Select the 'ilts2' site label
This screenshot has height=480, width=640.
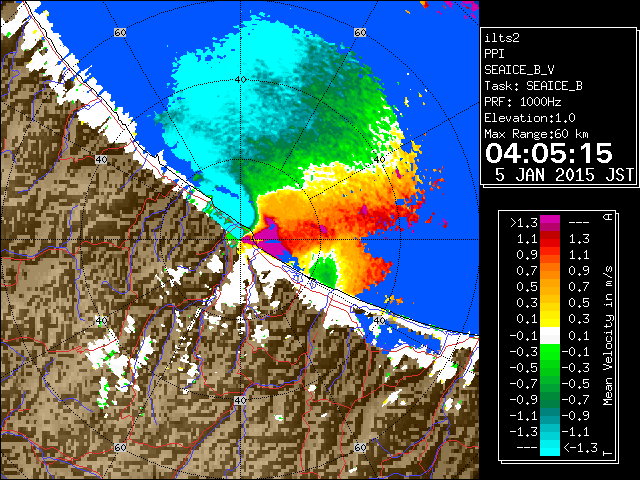coord(502,38)
